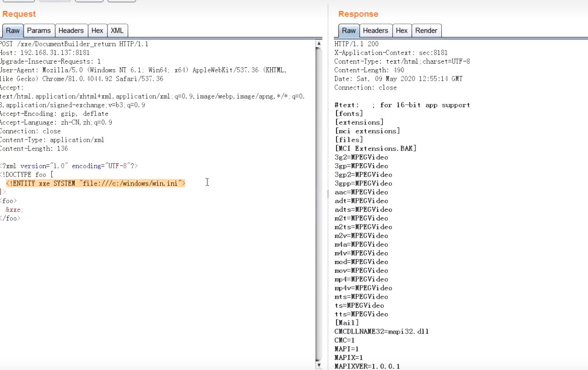Click the request Connection: close line
Screen dimensions: 588x370
tap(30, 131)
